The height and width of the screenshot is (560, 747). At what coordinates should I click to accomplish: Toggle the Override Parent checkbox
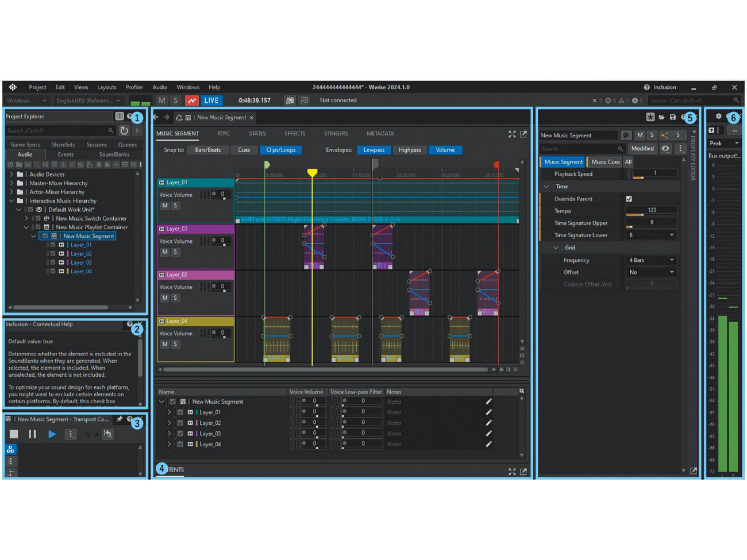(629, 199)
